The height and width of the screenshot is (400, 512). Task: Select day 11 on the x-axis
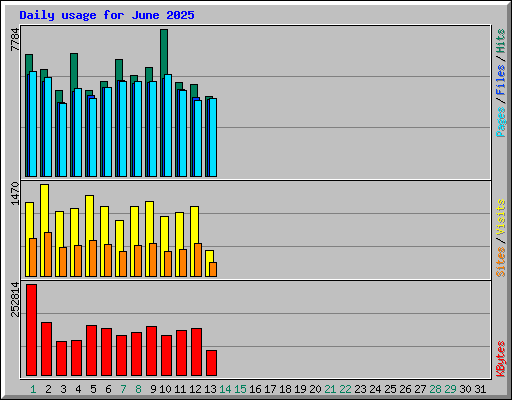(x=180, y=389)
